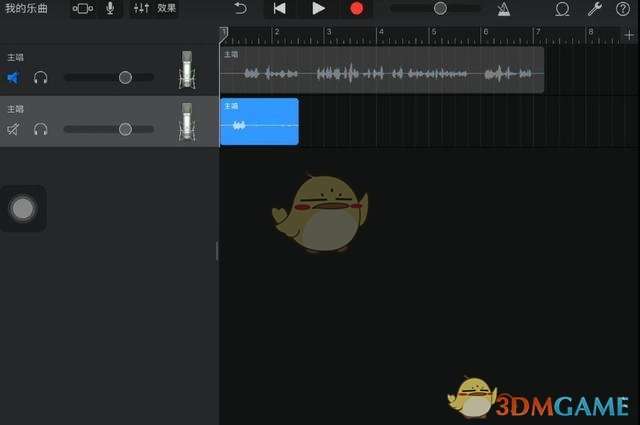Screen dimensions: 640x425
Task: Open the help question mark
Action: 623,9
